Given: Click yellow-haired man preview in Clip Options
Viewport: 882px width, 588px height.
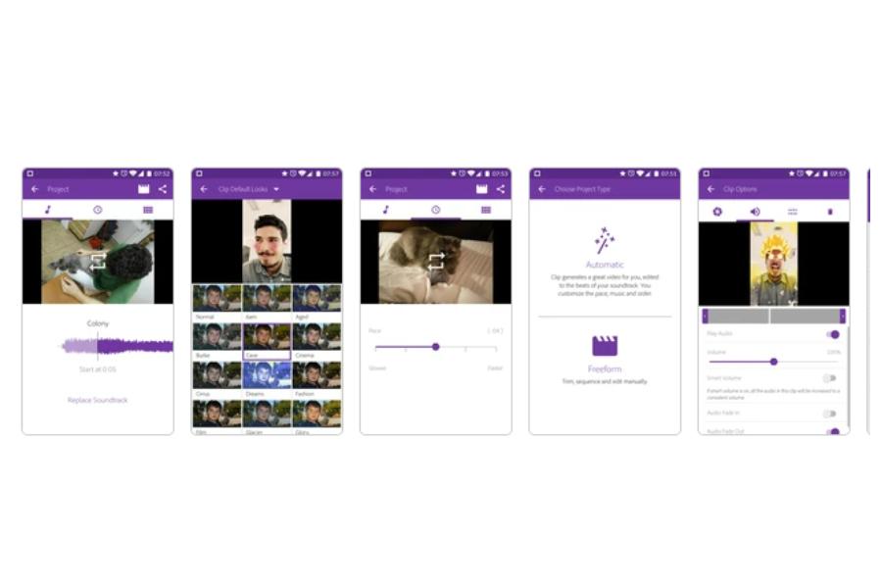Looking at the screenshot, I should pyautogui.click(x=773, y=264).
